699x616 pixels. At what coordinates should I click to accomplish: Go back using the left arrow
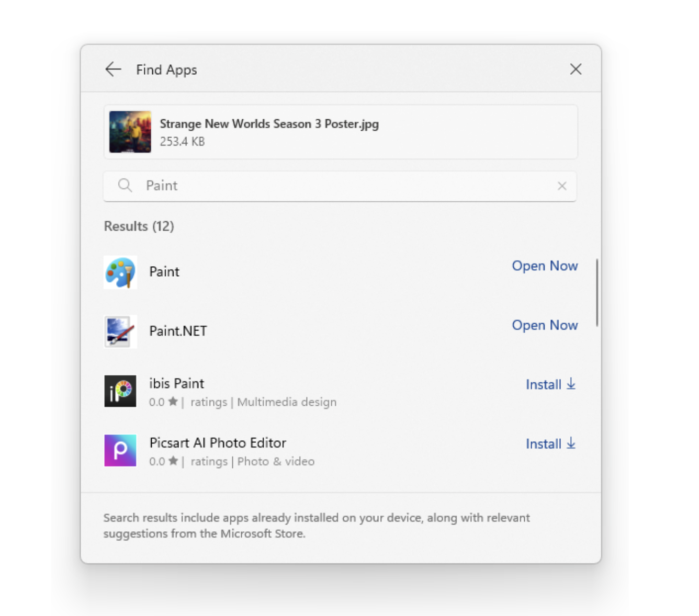coord(113,69)
